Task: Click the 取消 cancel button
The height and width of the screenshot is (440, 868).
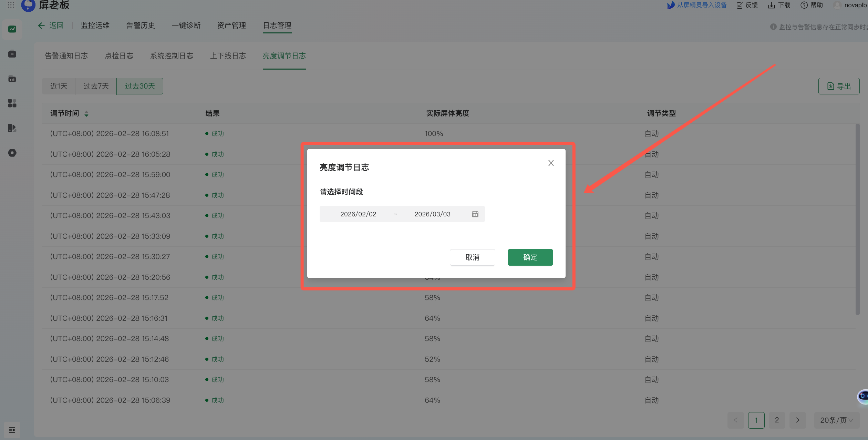Action: [x=472, y=257]
